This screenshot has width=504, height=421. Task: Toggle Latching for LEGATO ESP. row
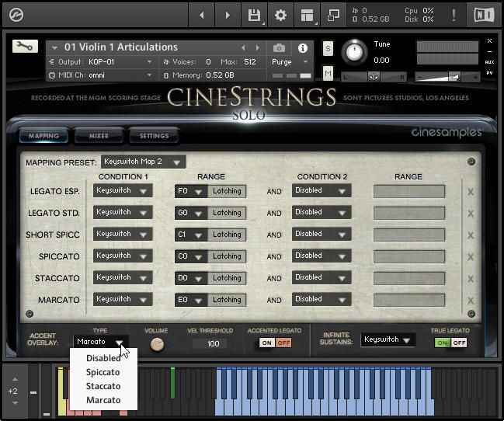[x=227, y=191]
